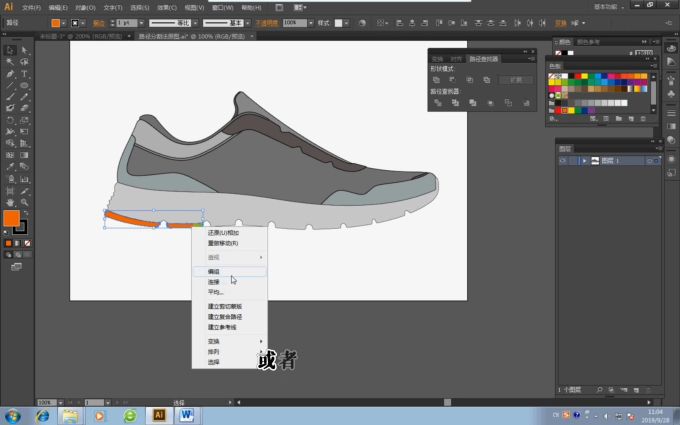Open the workspace switcher 基本功能
680x425 pixels.
point(608,7)
